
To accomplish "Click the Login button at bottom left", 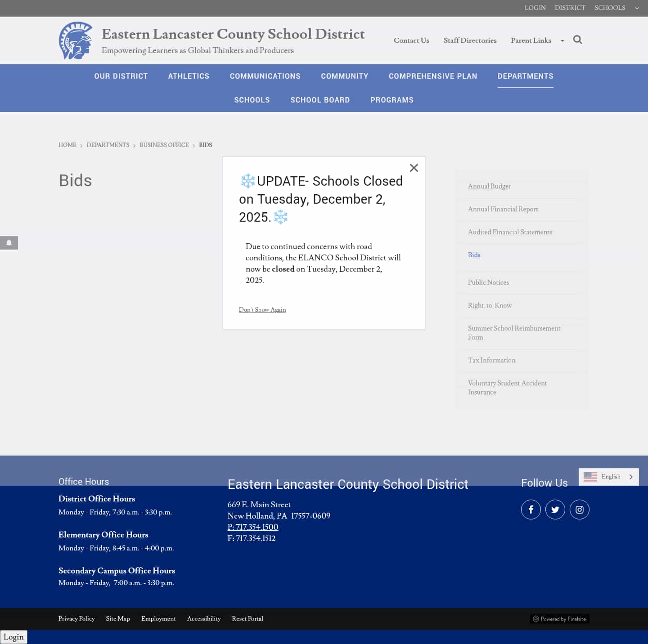I will pyautogui.click(x=14, y=637).
